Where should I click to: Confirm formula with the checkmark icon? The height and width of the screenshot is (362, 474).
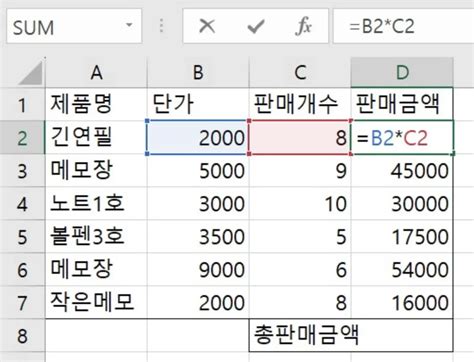click(x=256, y=26)
